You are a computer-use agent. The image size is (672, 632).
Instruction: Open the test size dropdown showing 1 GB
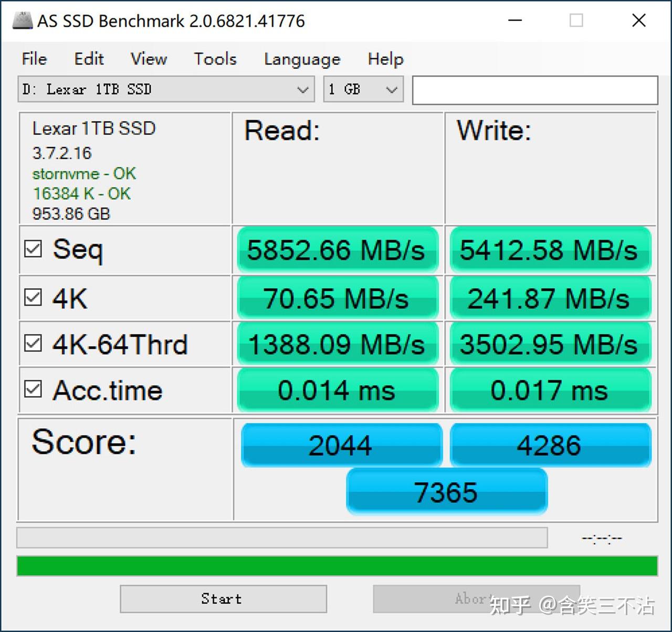[357, 89]
